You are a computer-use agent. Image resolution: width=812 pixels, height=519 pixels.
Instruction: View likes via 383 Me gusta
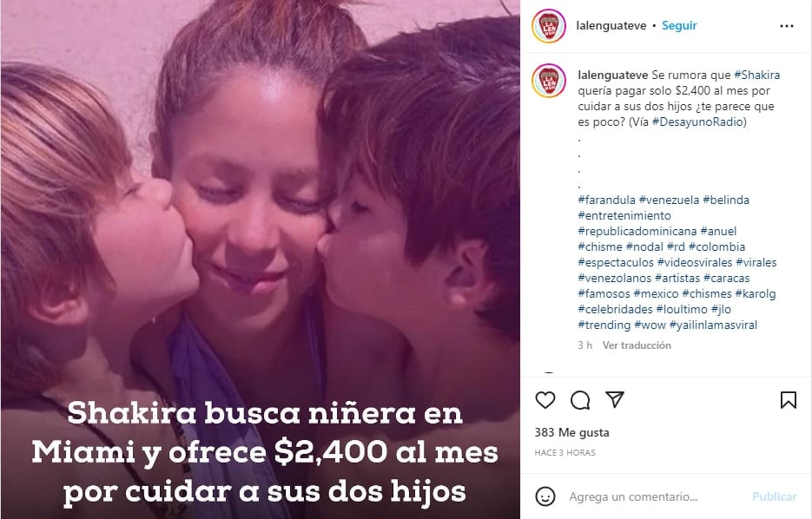[x=571, y=432]
